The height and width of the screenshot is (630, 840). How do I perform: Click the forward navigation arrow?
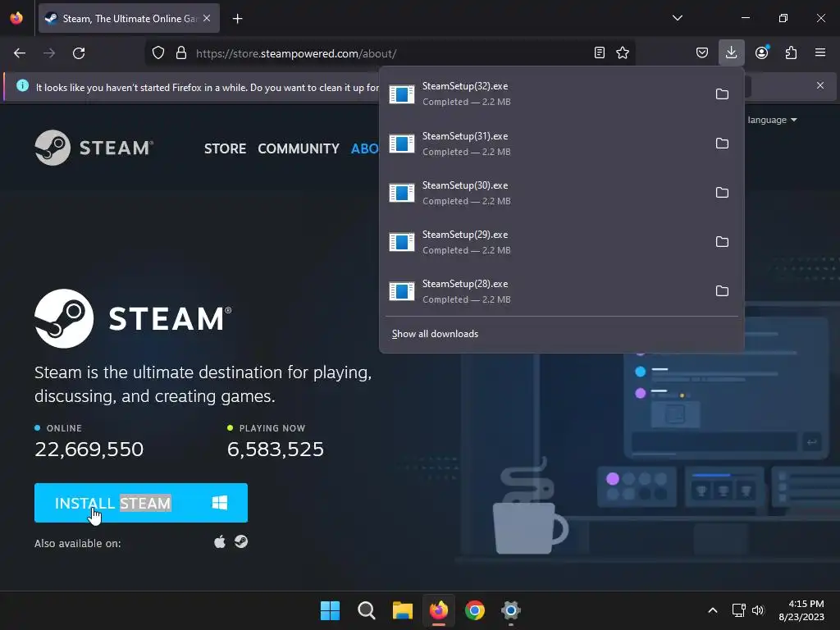tap(49, 53)
